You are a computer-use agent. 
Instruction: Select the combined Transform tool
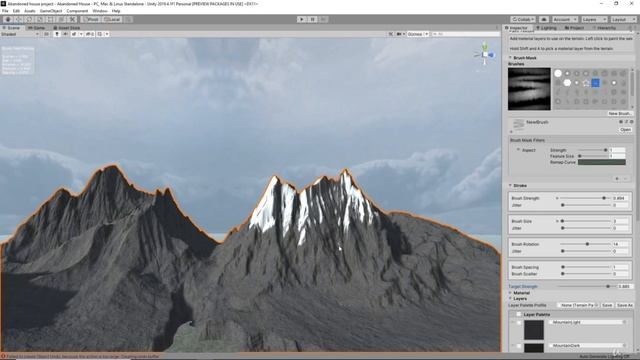point(61,19)
